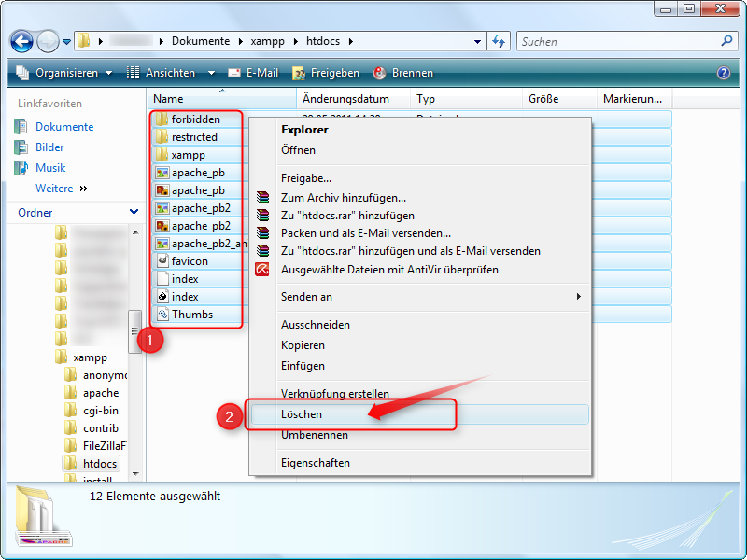Sort by the Name column header

pos(222,99)
